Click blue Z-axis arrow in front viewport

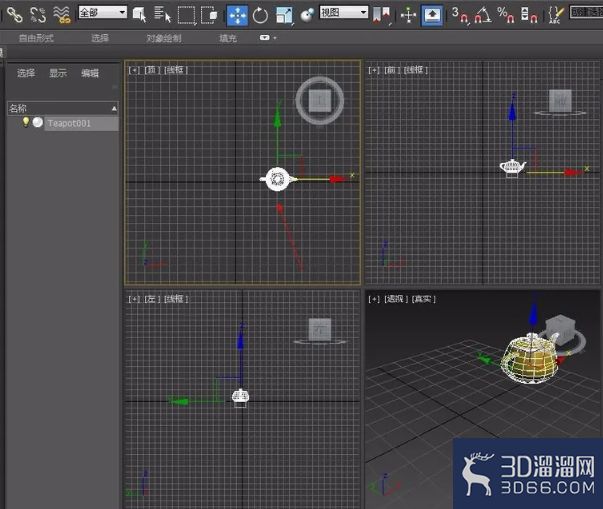[x=512, y=111]
